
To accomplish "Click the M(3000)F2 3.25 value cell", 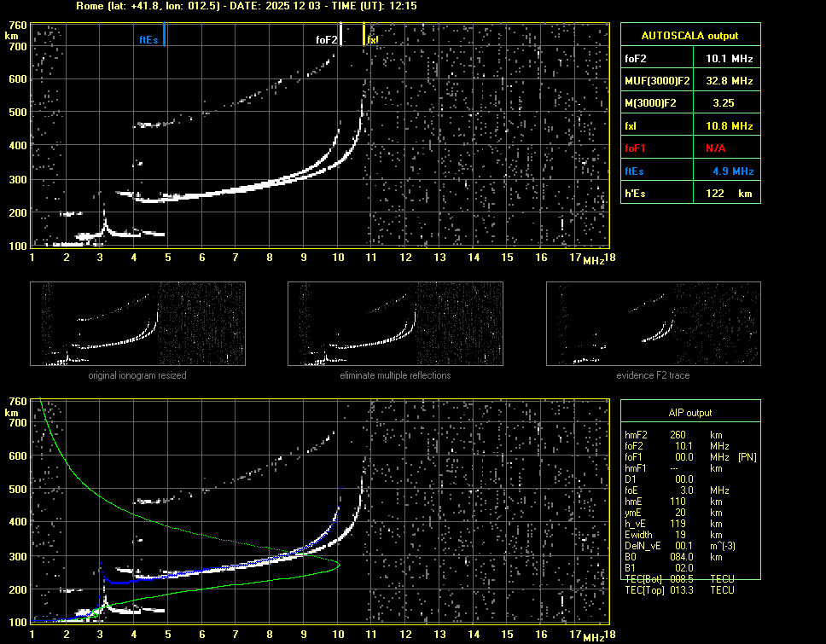I will tap(724, 103).
